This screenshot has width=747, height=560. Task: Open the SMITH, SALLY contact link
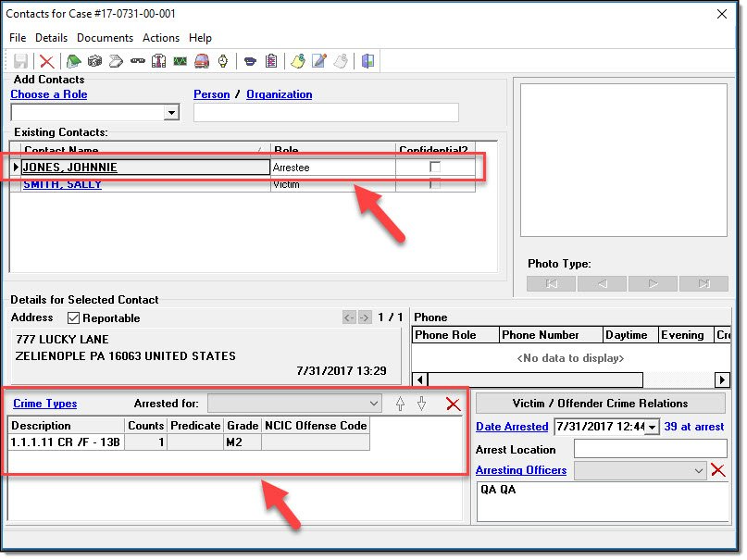pos(62,184)
